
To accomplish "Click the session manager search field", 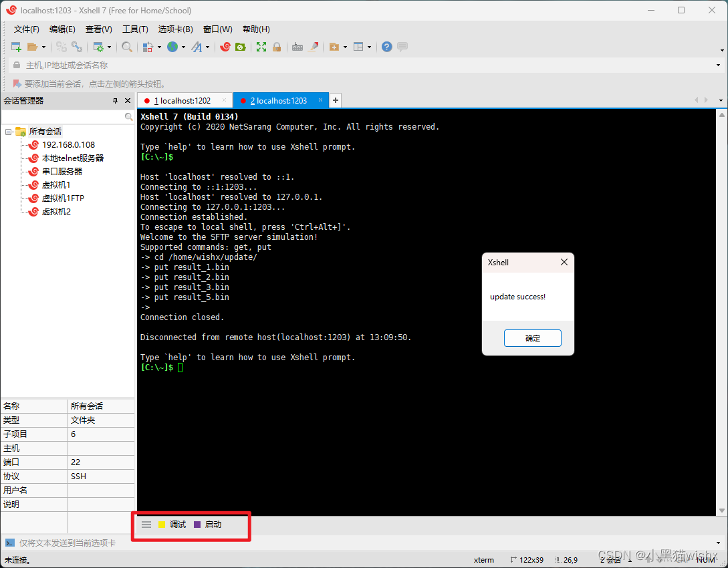I will 67,115.
